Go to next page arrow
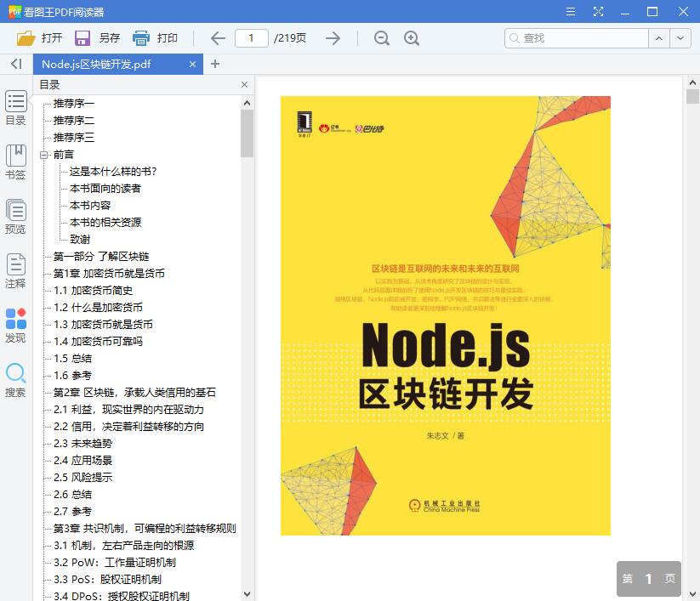 [333, 38]
